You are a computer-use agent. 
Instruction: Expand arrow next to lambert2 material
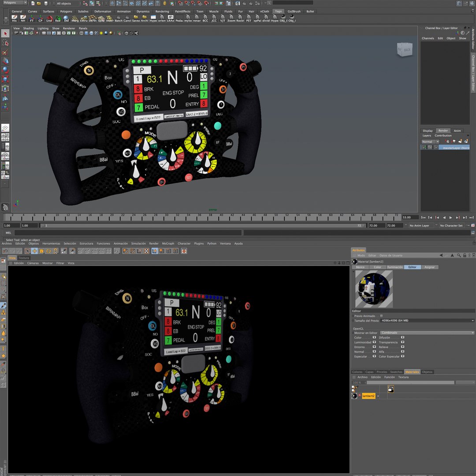tap(378, 396)
